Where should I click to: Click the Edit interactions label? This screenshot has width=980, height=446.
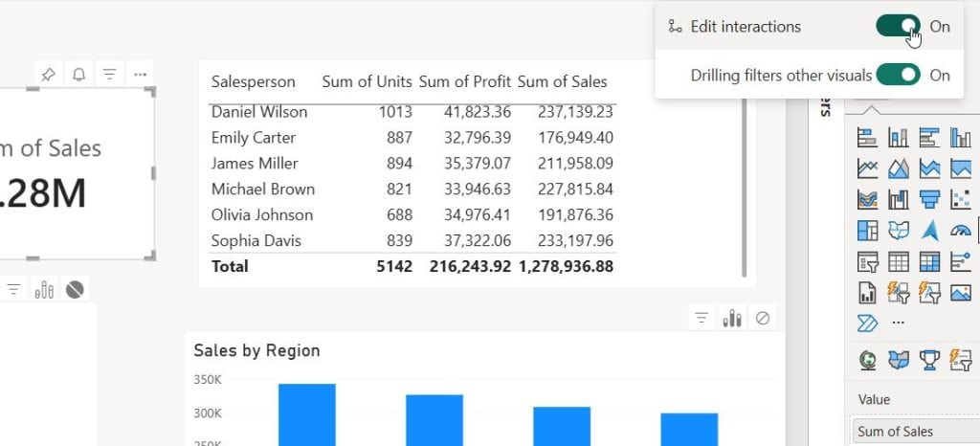tap(746, 26)
